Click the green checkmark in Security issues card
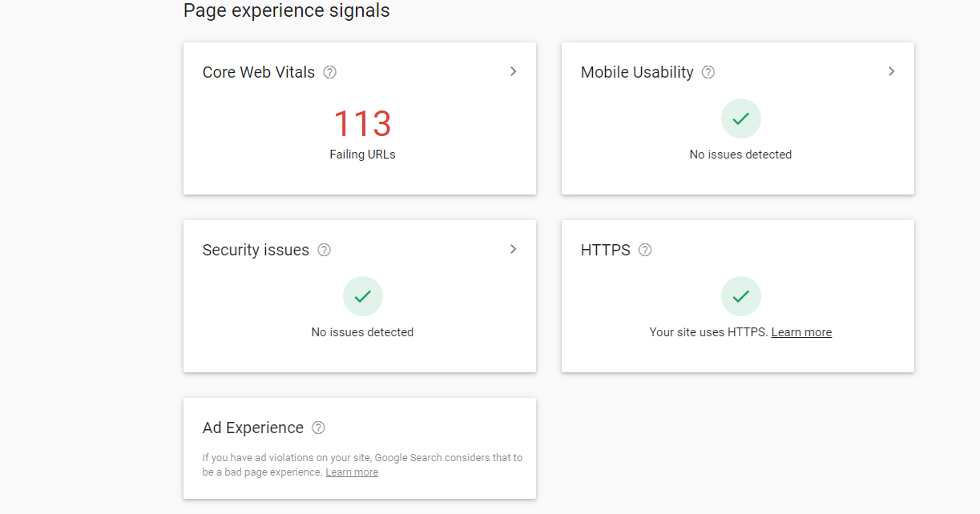Viewport: 980px width, 514px height. click(363, 296)
